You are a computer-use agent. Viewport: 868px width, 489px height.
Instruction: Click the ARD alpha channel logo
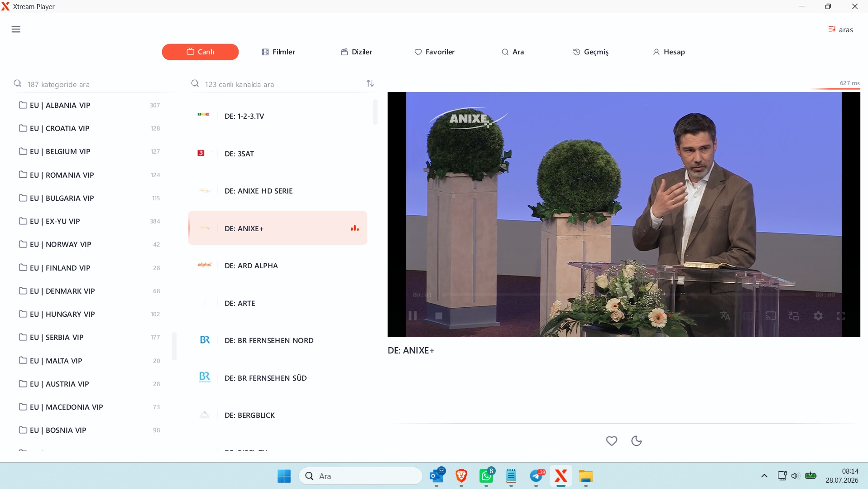205,265
